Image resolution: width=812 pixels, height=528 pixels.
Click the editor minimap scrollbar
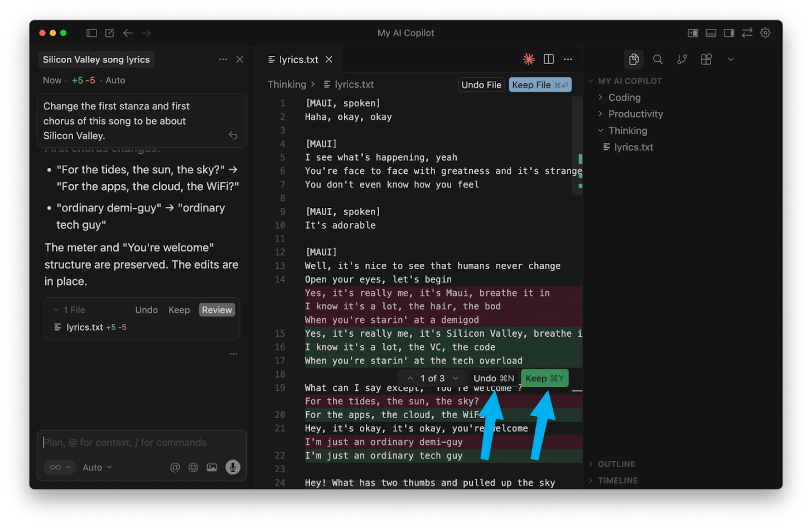click(578, 146)
